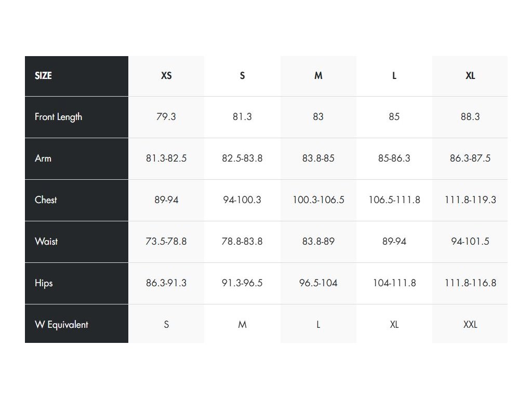Viewport: 532px width, 399px height.
Task: Click the chest value 89-94
Action: click(x=166, y=200)
